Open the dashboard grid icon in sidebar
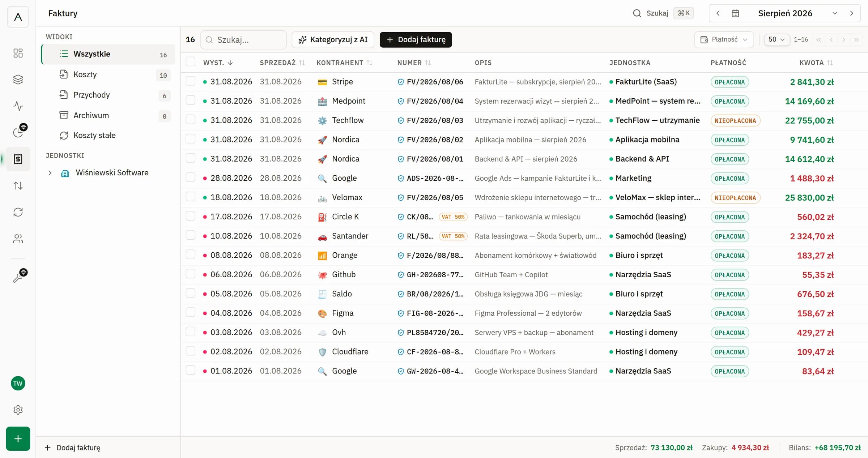This screenshot has height=458, width=868. click(18, 53)
